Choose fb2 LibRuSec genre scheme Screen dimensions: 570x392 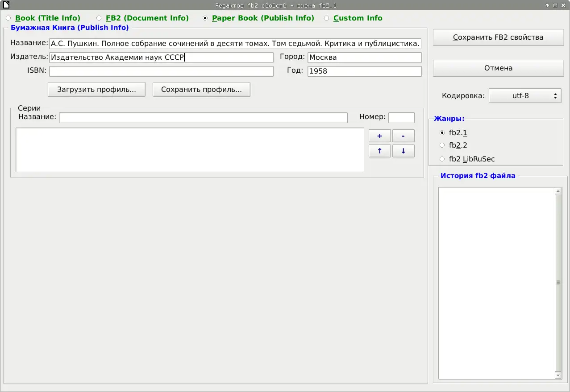pyautogui.click(x=467, y=159)
